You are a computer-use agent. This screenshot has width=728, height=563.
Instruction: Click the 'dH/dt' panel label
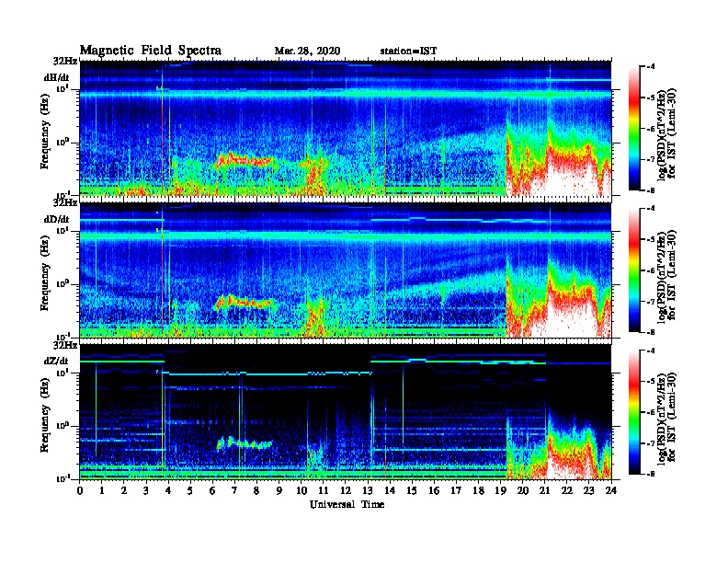pos(57,77)
